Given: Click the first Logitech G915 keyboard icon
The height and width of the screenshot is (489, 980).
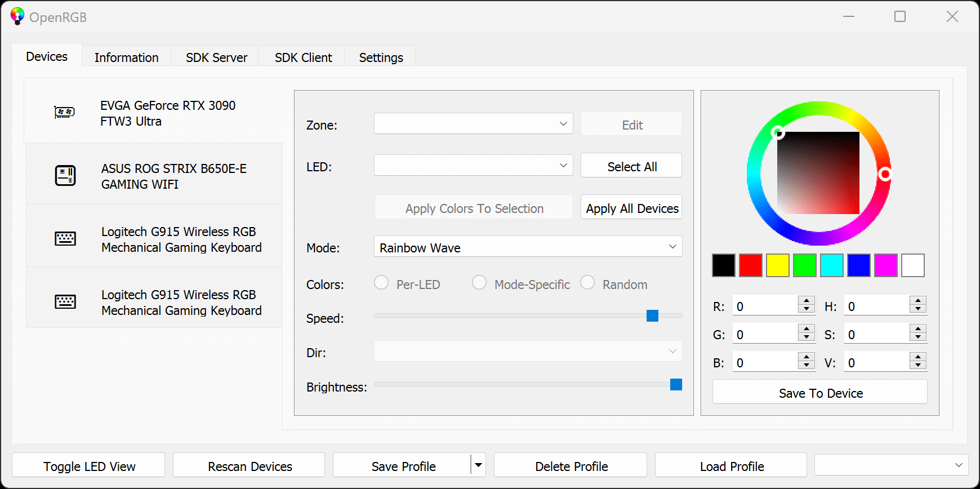Looking at the screenshot, I should point(65,239).
